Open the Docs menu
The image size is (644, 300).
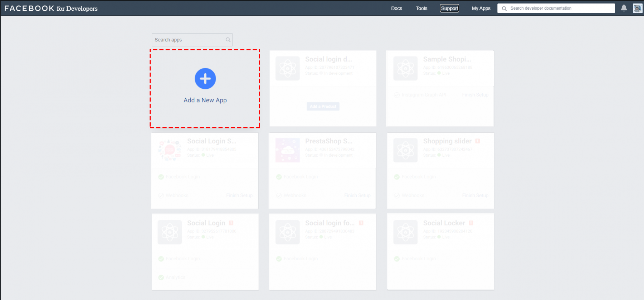[x=396, y=8]
